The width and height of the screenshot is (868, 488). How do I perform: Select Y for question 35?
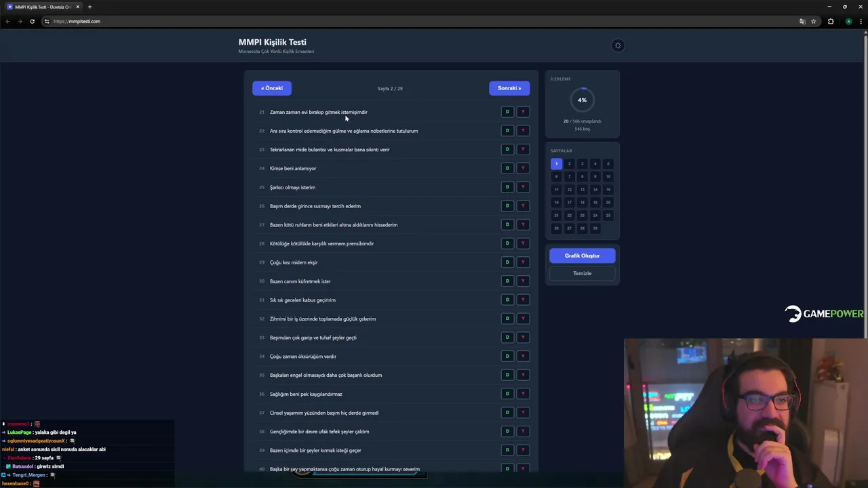click(x=523, y=375)
